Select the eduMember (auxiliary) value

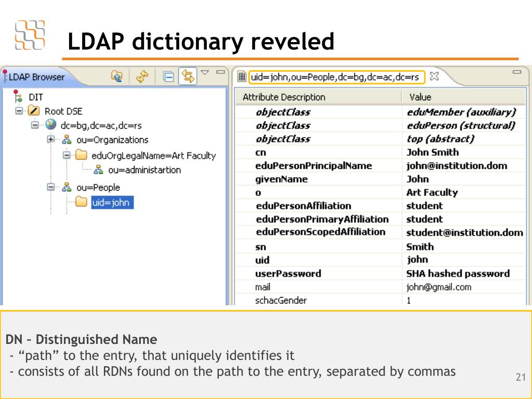point(461,112)
